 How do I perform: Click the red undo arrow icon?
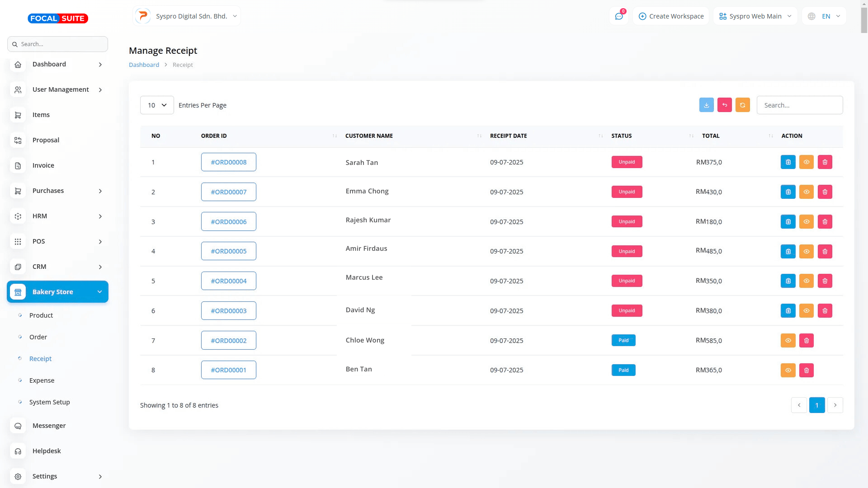coord(724,105)
